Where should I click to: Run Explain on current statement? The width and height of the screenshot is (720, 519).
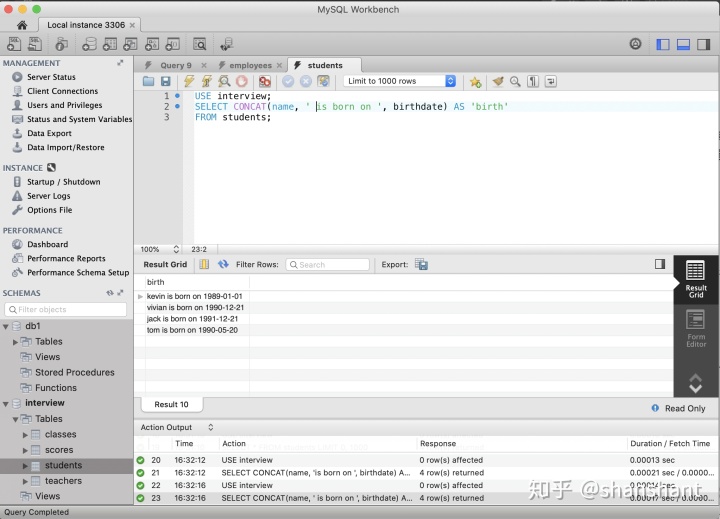pyautogui.click(x=224, y=81)
